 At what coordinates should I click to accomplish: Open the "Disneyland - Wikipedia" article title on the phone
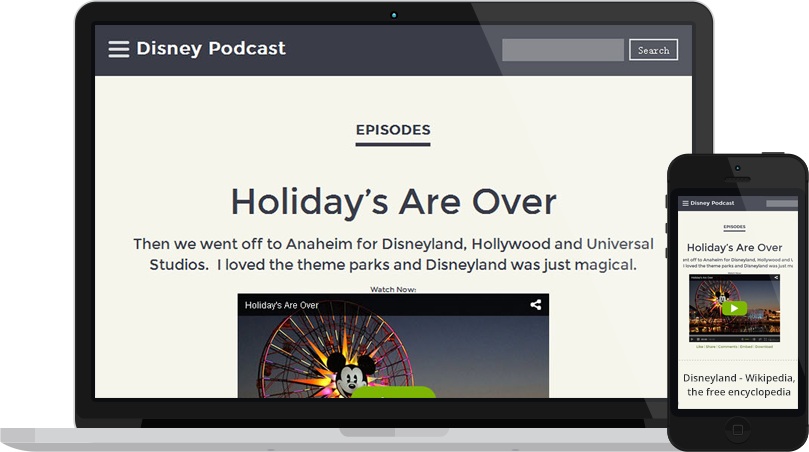(739, 385)
